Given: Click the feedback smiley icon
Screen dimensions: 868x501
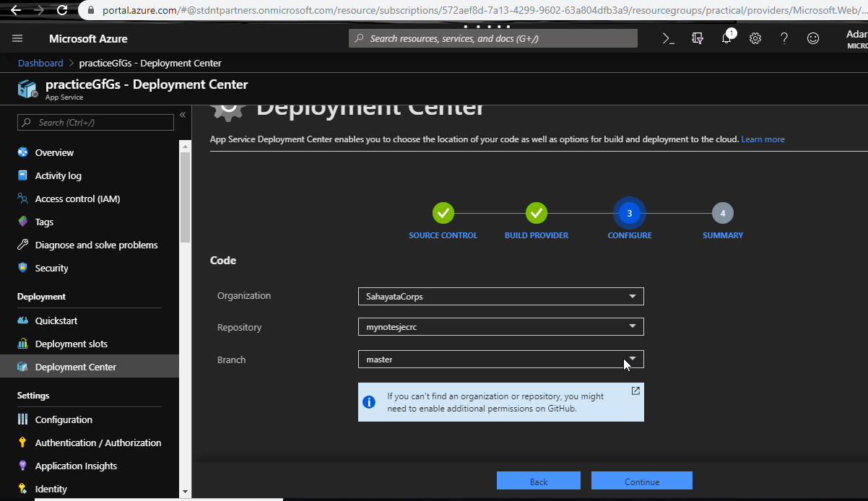Looking at the screenshot, I should point(813,38).
